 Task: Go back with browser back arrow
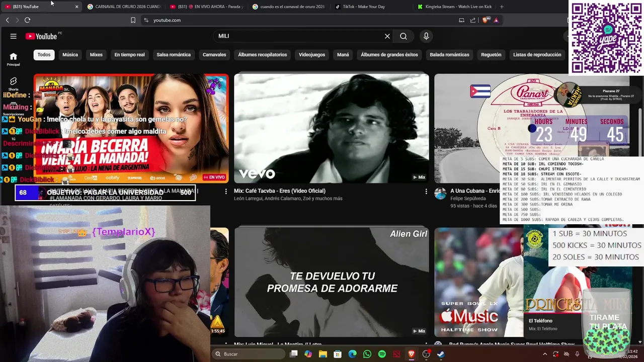(7, 20)
